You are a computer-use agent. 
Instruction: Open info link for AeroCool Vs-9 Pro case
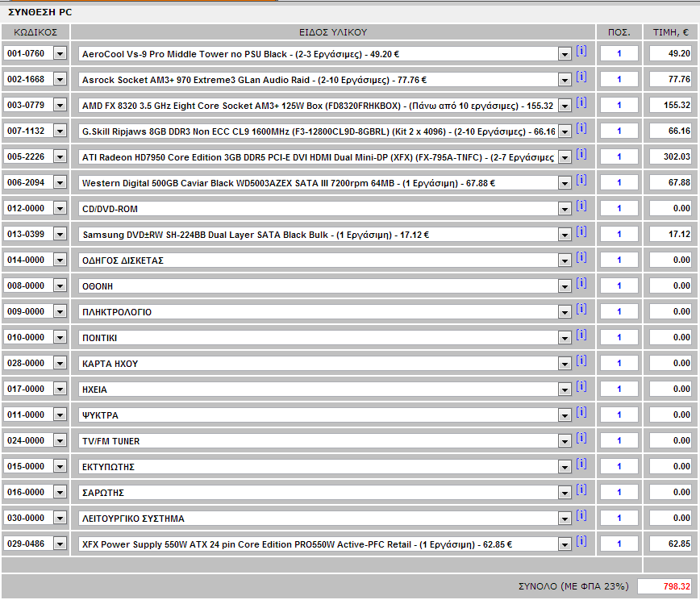pyautogui.click(x=581, y=52)
